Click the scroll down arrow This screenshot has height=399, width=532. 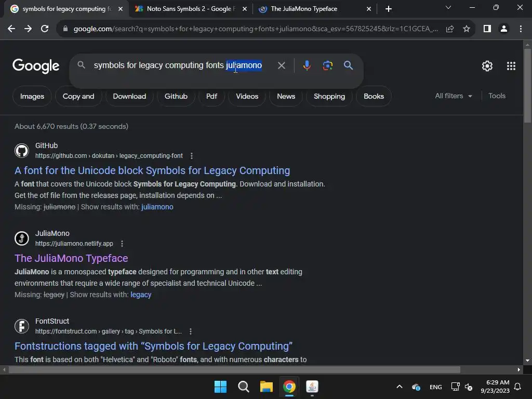click(x=527, y=361)
